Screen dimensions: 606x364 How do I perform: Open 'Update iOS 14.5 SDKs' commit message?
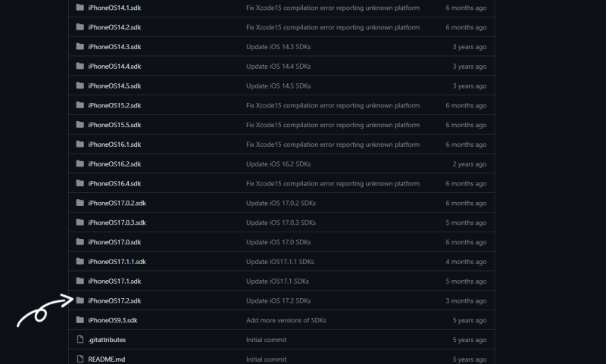[278, 86]
